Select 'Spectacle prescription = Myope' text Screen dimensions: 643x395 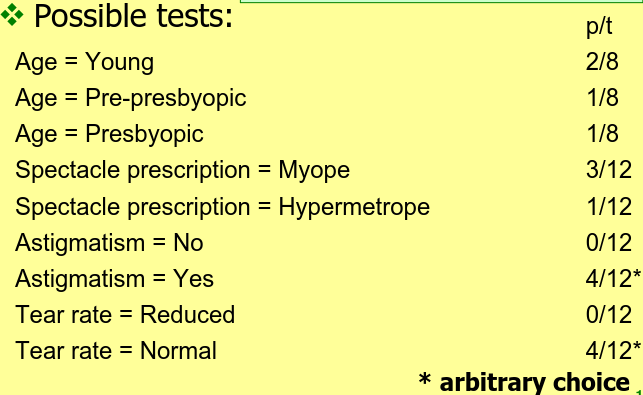pos(182,170)
